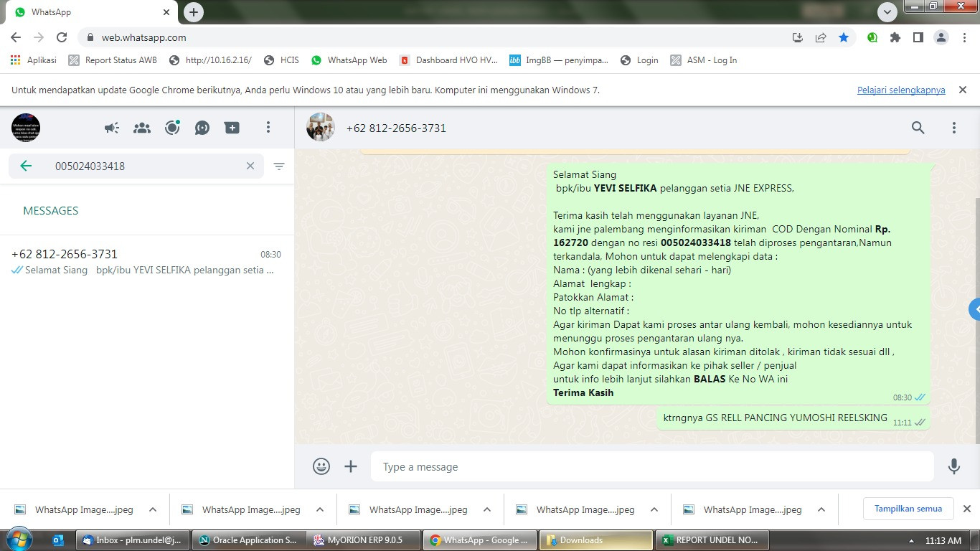Open the Report Status AWB bookmark
Image resolution: width=980 pixels, height=551 pixels.
pos(113,60)
